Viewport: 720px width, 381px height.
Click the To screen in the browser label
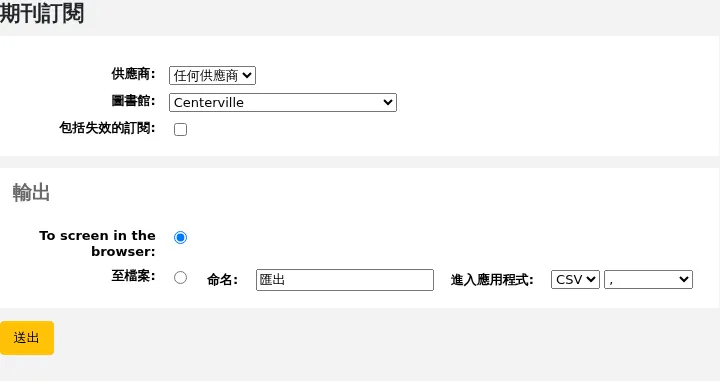[97, 243]
